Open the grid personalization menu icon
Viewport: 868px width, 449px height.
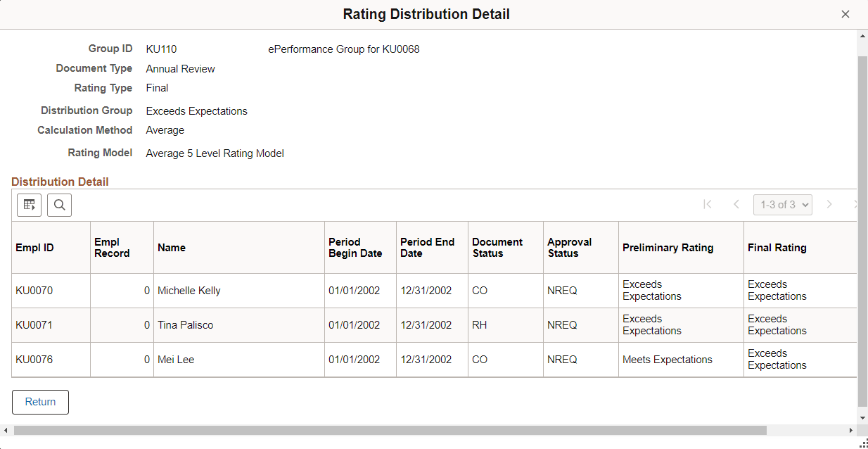pyautogui.click(x=29, y=205)
